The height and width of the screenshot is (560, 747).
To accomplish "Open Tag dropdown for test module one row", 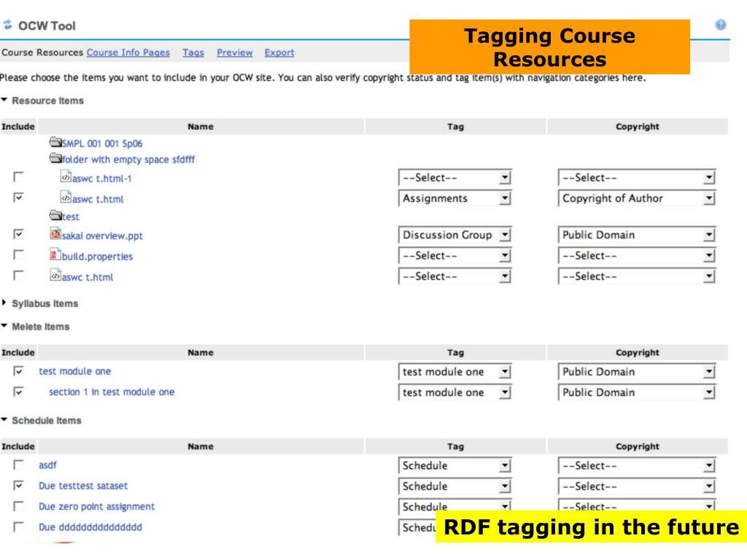I will pos(454,371).
